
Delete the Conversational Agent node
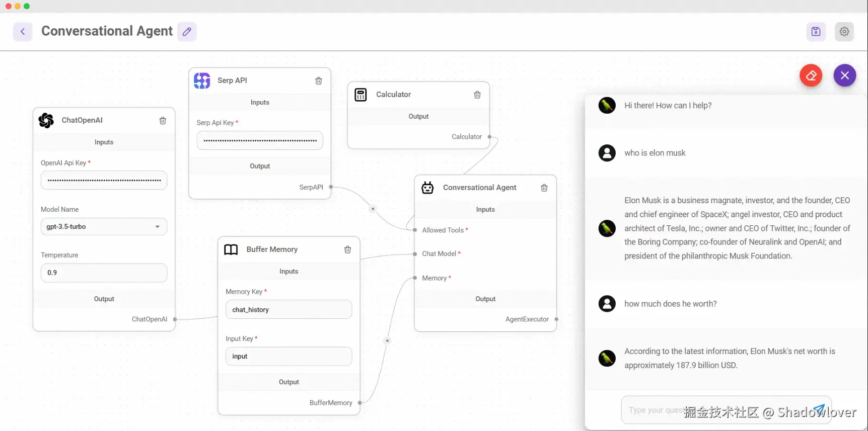point(544,188)
